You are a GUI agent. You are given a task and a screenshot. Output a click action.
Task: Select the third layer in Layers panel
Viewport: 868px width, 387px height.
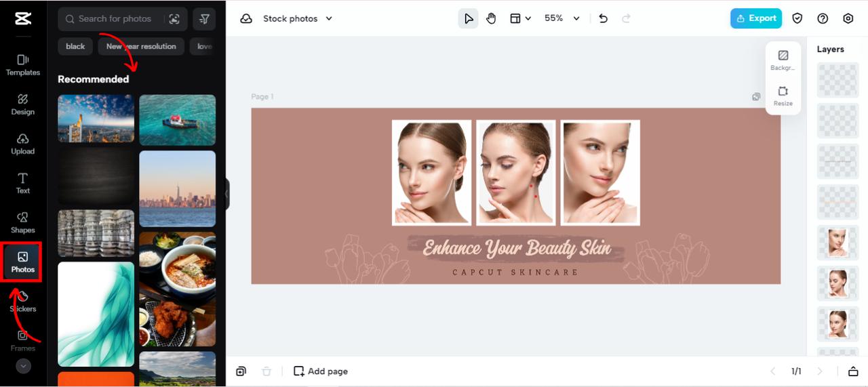(x=838, y=161)
